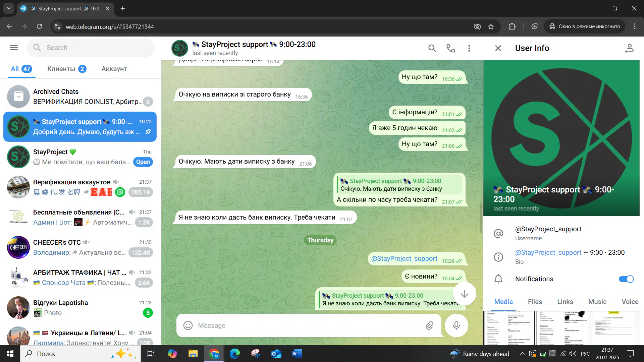Open the third media thumbnail
This screenshot has width=644, height=362.
coord(614,328)
